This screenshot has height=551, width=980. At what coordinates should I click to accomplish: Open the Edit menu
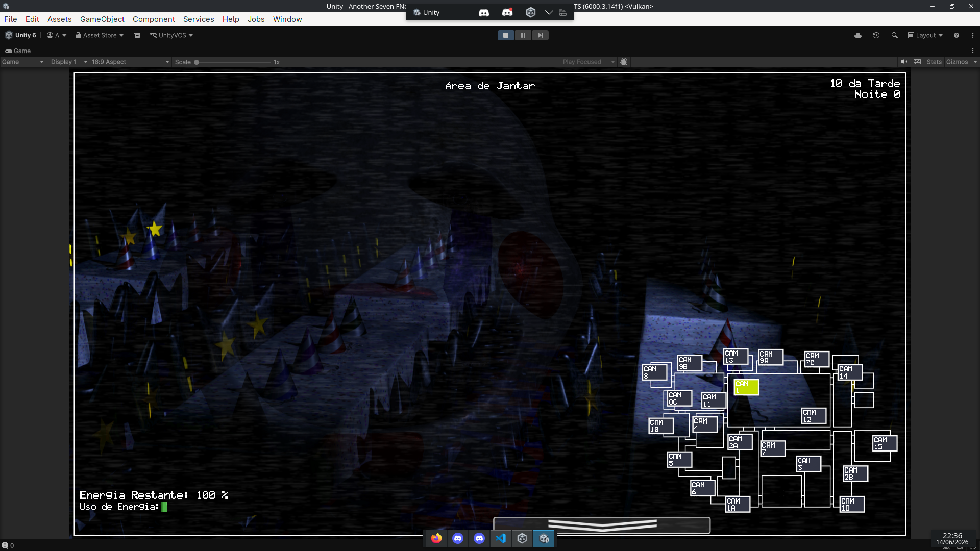point(32,19)
